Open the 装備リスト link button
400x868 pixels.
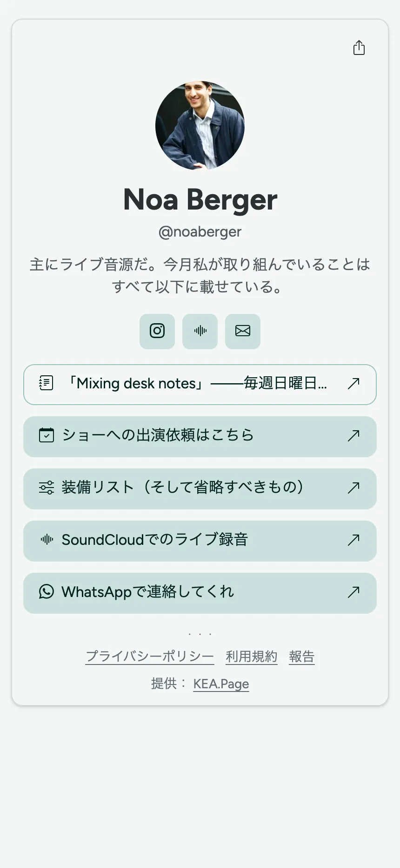tap(200, 489)
